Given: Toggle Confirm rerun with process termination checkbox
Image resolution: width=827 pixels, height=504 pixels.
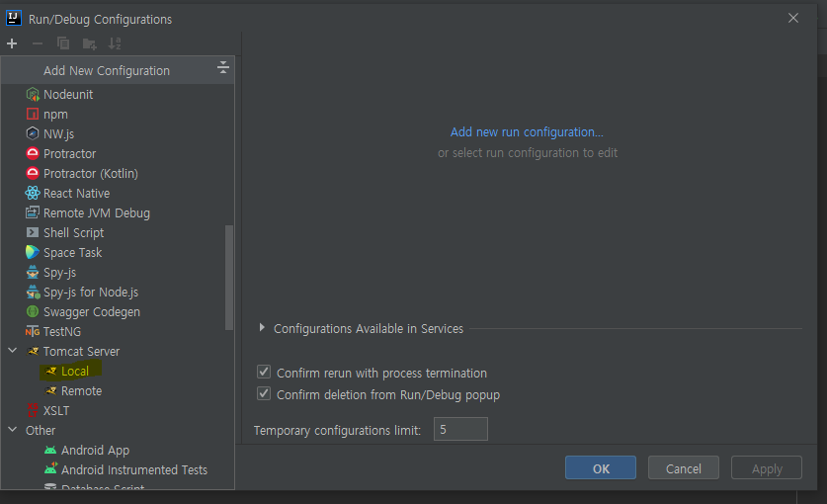Looking at the screenshot, I should pyautogui.click(x=264, y=372).
